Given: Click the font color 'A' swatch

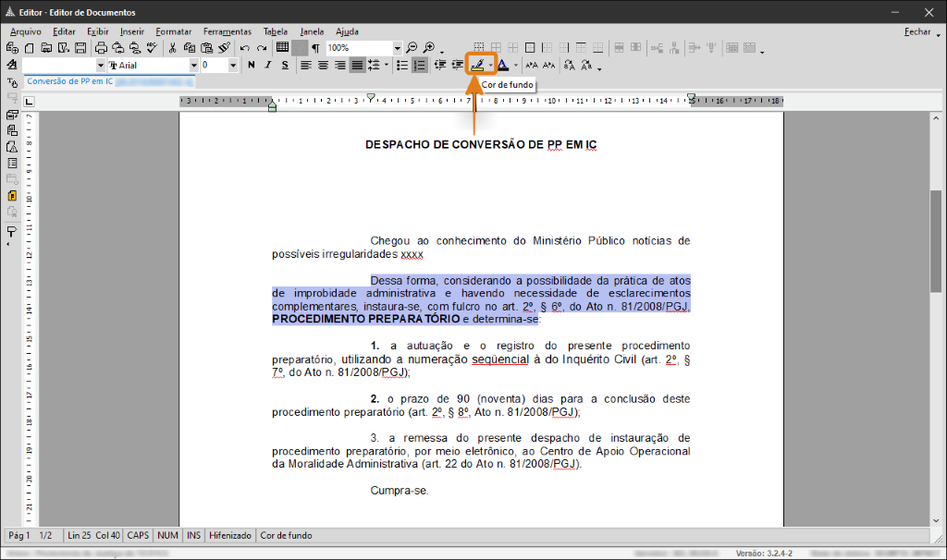Looking at the screenshot, I should 503,66.
